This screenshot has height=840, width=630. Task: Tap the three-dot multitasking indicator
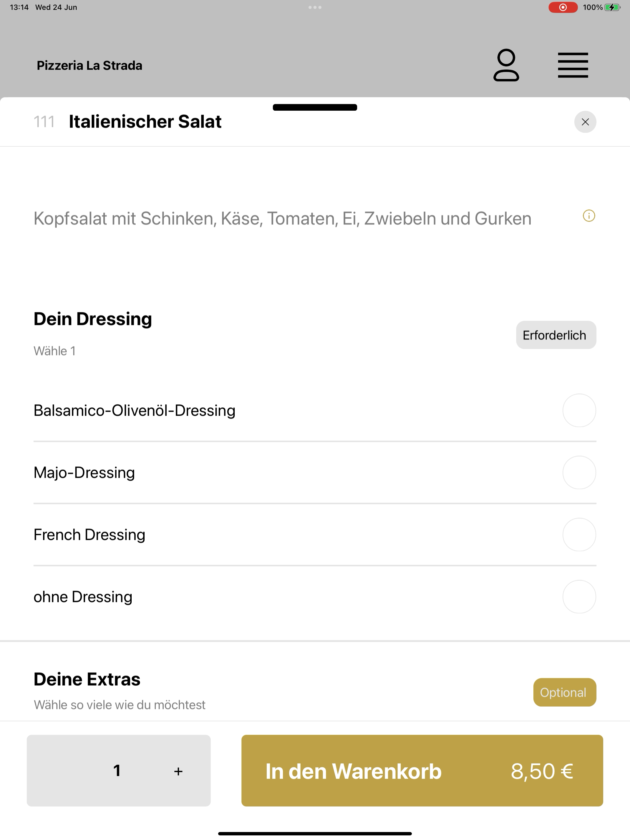(315, 7)
